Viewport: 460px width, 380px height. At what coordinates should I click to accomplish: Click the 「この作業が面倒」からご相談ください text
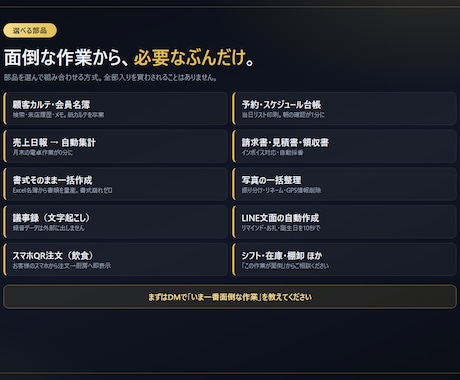coord(285,266)
